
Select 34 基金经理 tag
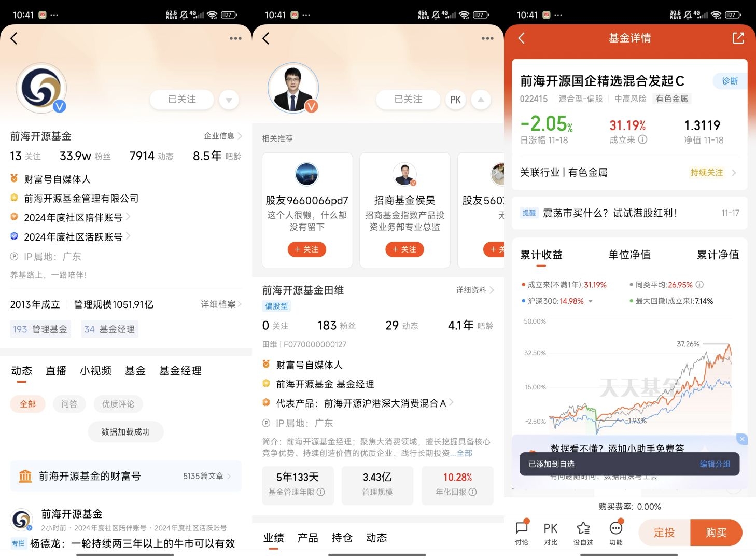click(x=109, y=329)
